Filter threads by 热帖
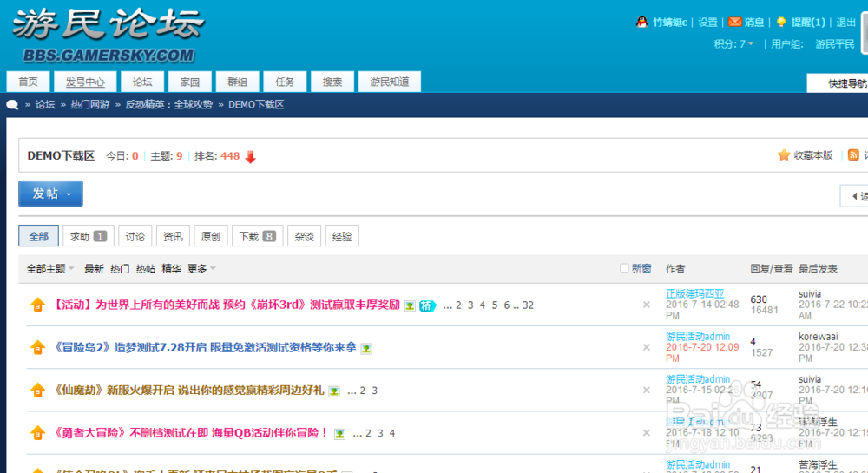The height and width of the screenshot is (473, 868). (146, 269)
